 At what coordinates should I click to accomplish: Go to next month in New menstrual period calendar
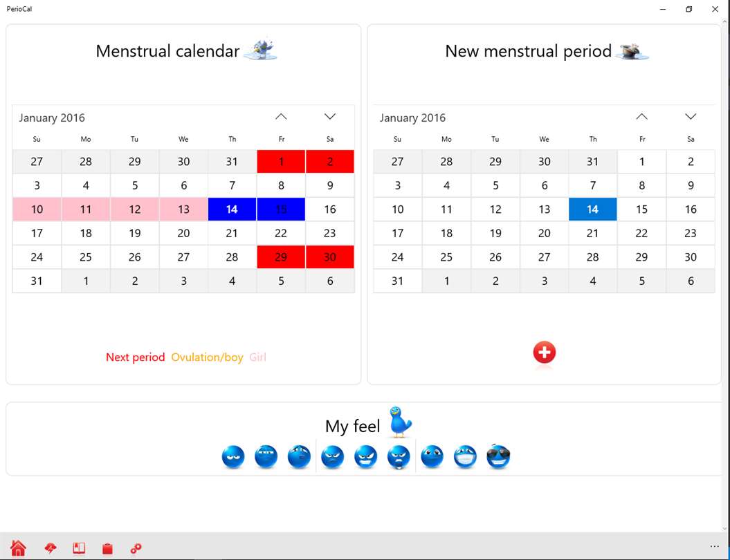(x=691, y=117)
